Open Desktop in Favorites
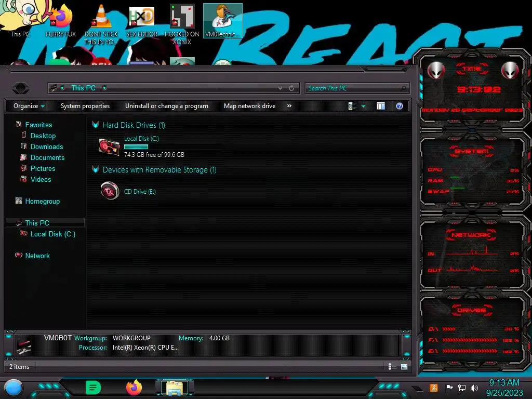The image size is (532, 399). click(43, 136)
